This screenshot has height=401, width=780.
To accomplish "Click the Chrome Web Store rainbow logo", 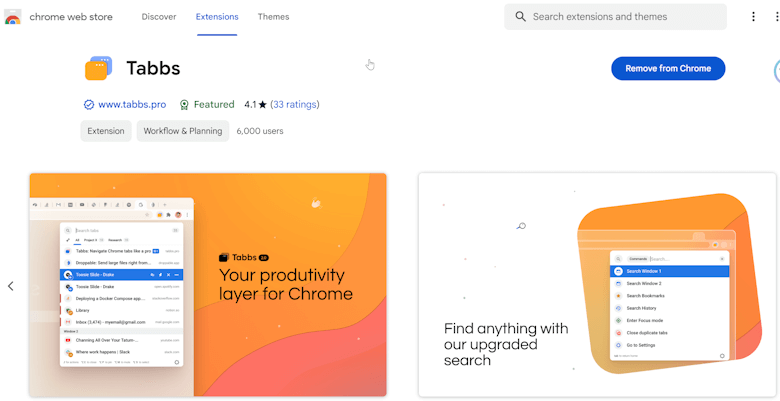I will tap(13, 17).
